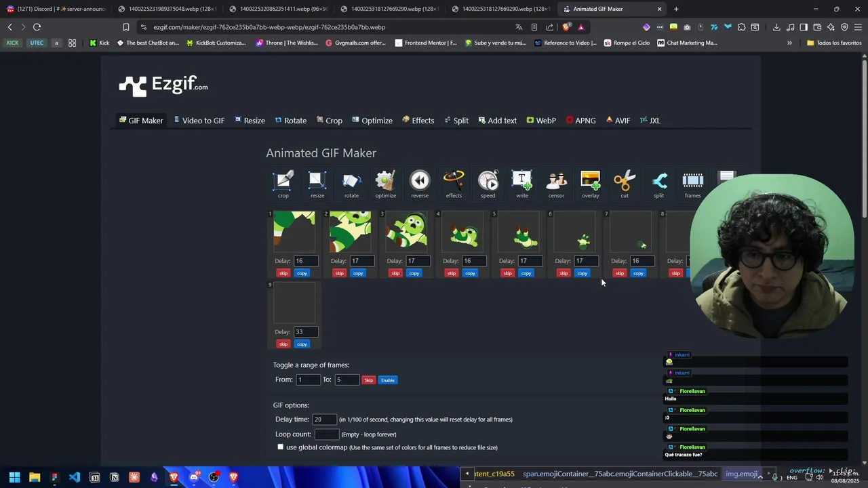868x488 pixels.
Task: Reload the page in browser
Action: pos(37,27)
